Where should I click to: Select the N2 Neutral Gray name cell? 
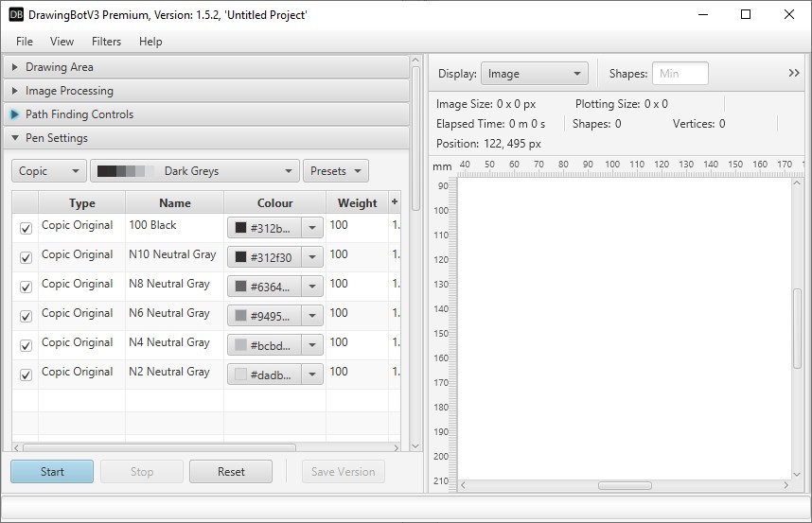pos(174,375)
